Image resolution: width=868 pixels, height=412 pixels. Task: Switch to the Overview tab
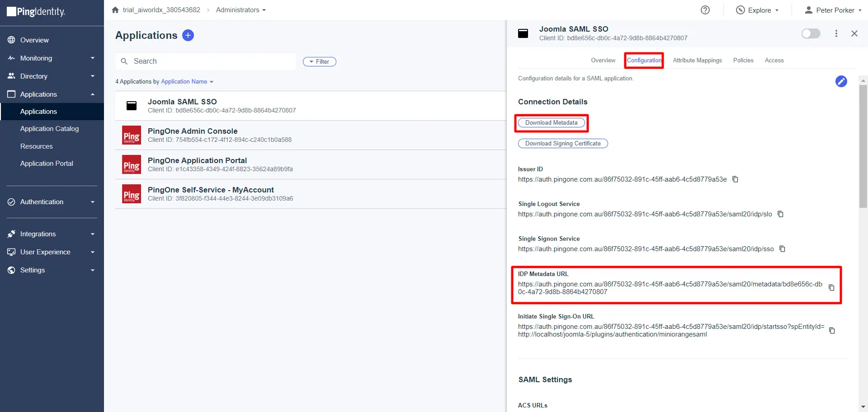(x=603, y=60)
